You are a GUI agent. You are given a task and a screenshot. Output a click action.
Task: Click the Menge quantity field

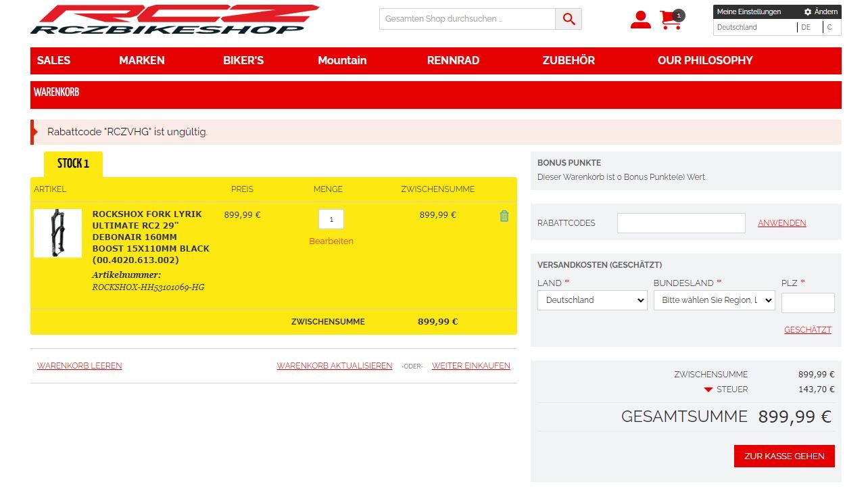(331, 219)
